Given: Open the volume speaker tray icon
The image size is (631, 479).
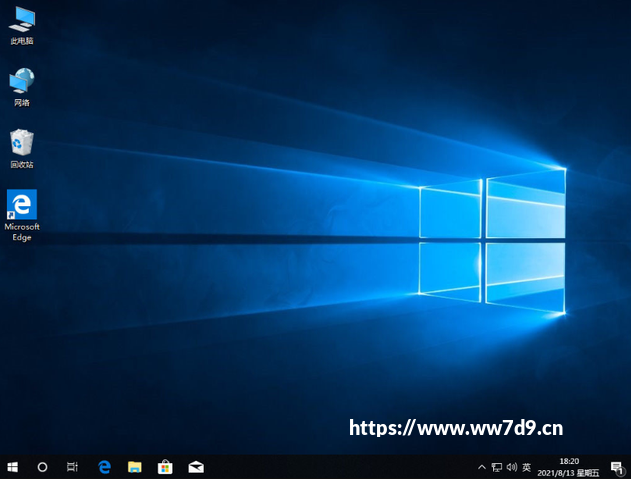Looking at the screenshot, I should point(511,467).
